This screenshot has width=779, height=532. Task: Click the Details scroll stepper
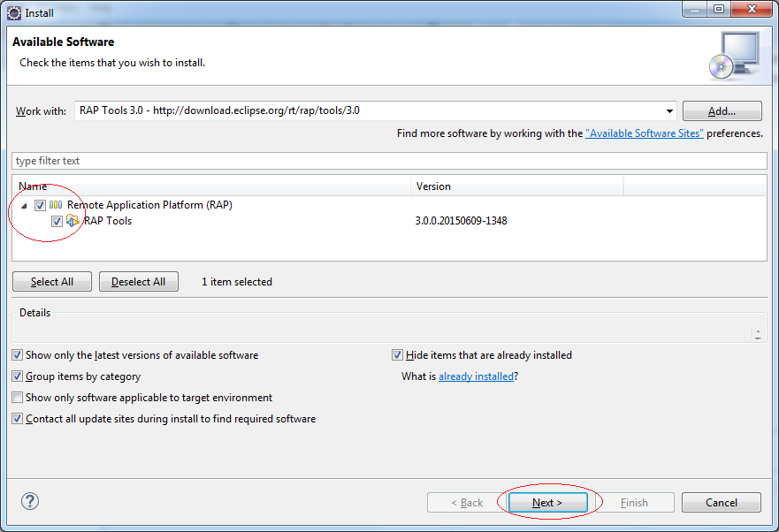click(758, 334)
